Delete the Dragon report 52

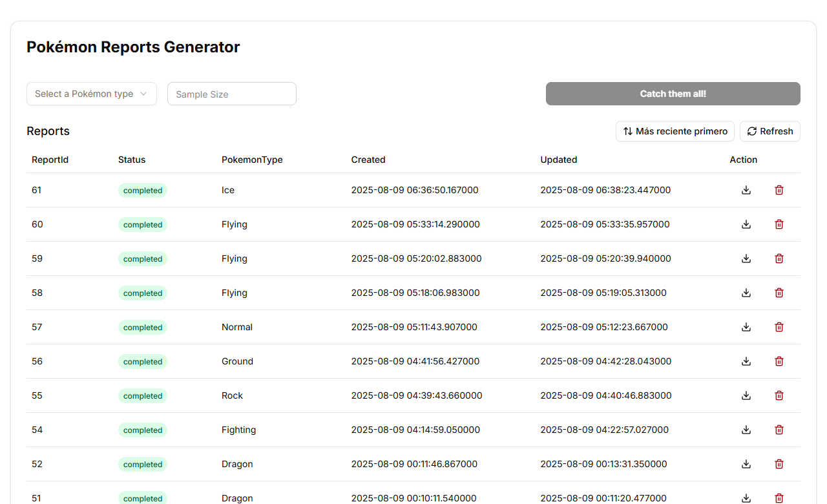pos(779,464)
